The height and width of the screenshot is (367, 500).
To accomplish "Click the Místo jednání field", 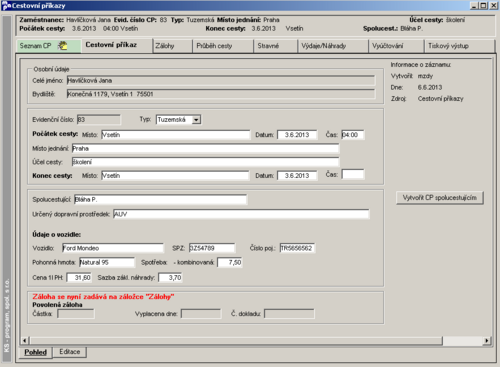I will click(205, 148).
